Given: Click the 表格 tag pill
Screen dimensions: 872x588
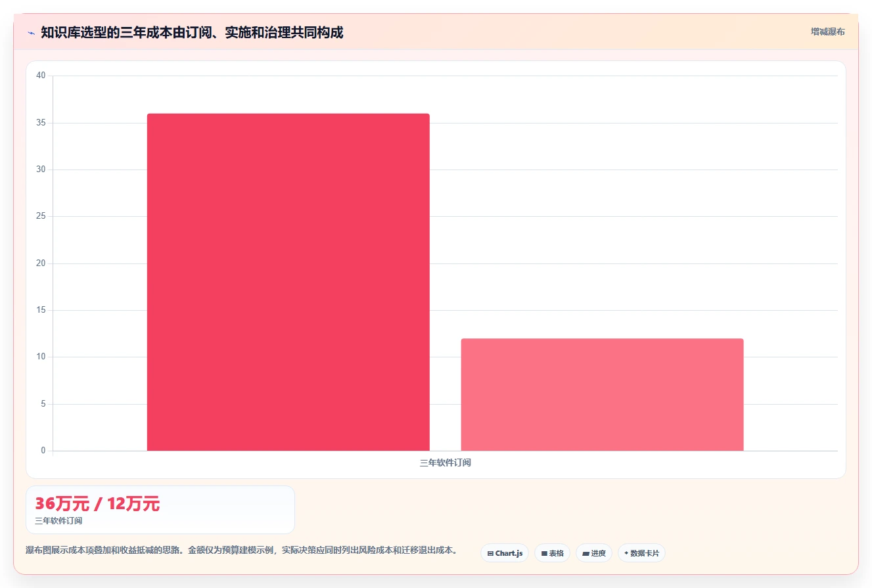Looking at the screenshot, I should click(552, 553).
